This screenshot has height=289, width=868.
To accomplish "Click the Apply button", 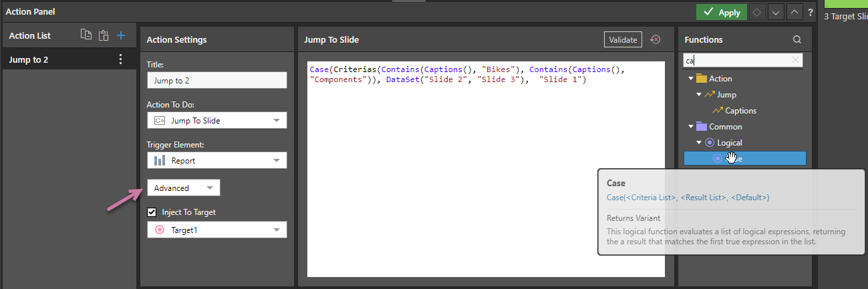I will [x=721, y=12].
